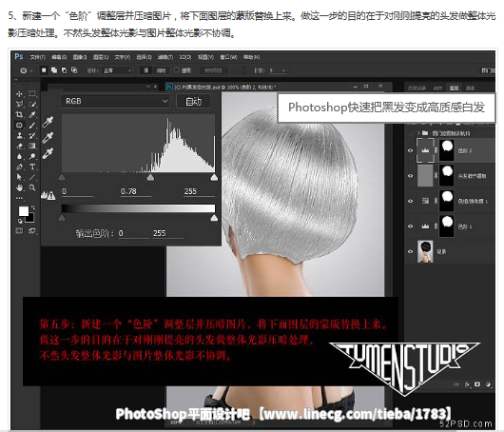Select the Eraser tool

click(19, 146)
